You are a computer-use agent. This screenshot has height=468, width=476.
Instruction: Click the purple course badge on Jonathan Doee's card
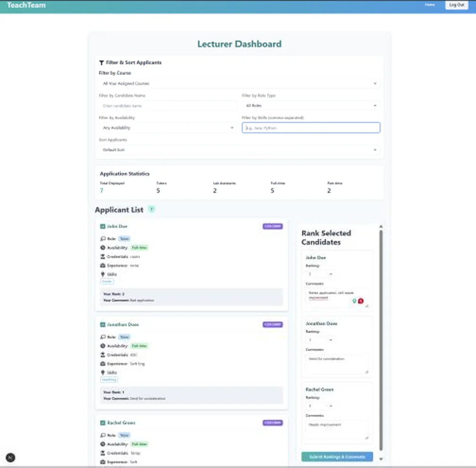click(272, 325)
